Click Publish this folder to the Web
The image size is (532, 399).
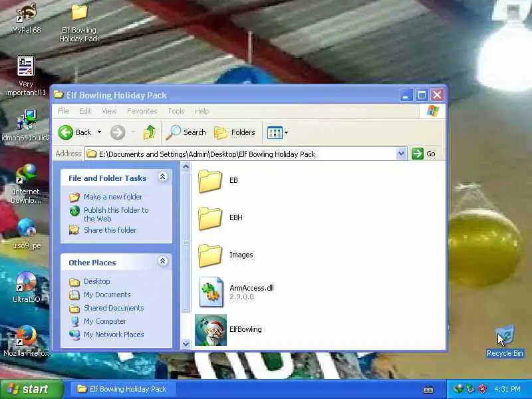point(116,214)
